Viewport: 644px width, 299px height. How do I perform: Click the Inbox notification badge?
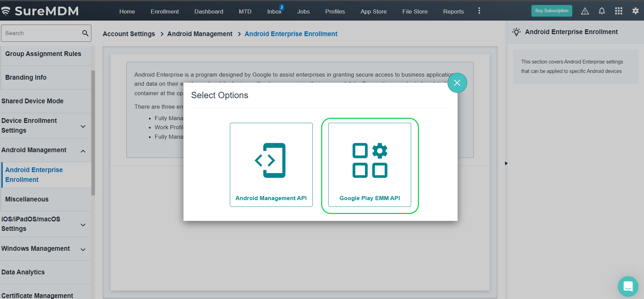point(282,7)
